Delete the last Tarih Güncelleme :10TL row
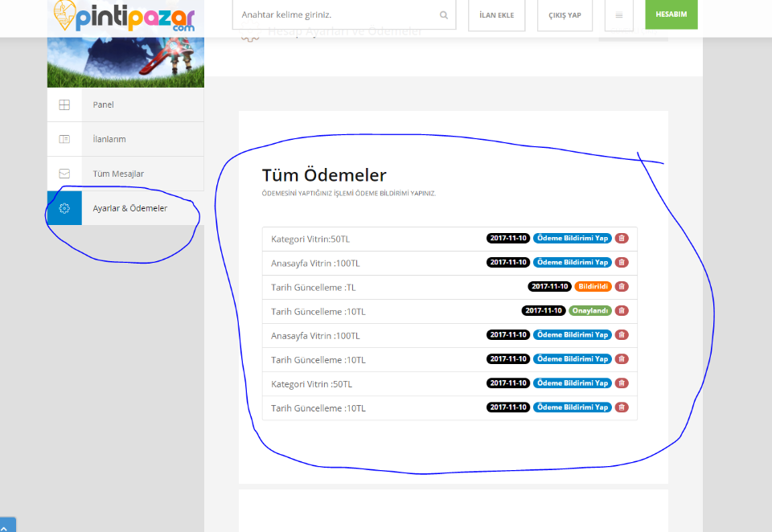Viewport: 772px width, 532px height. [622, 407]
